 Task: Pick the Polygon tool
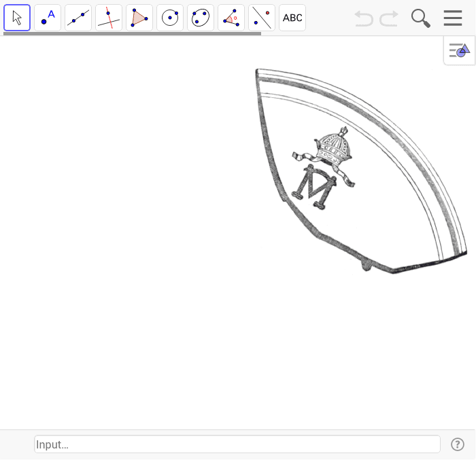click(139, 18)
